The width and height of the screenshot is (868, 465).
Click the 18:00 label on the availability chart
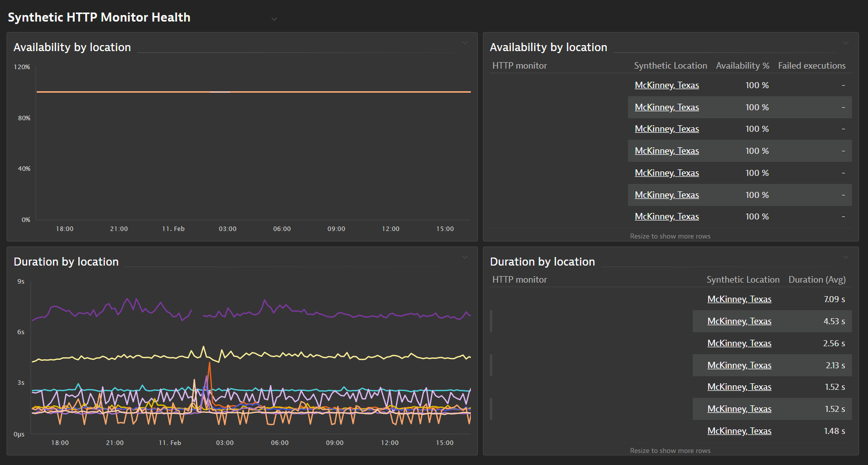click(x=65, y=229)
